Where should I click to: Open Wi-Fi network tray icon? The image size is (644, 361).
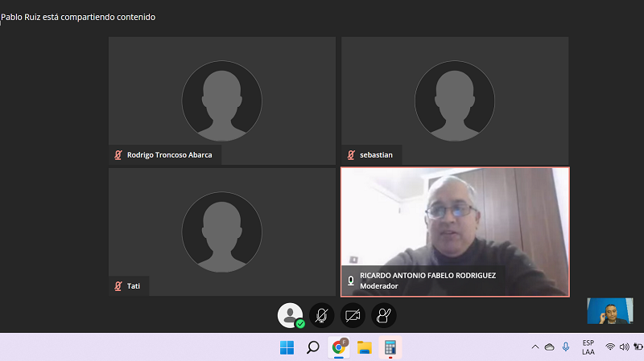[x=610, y=347]
